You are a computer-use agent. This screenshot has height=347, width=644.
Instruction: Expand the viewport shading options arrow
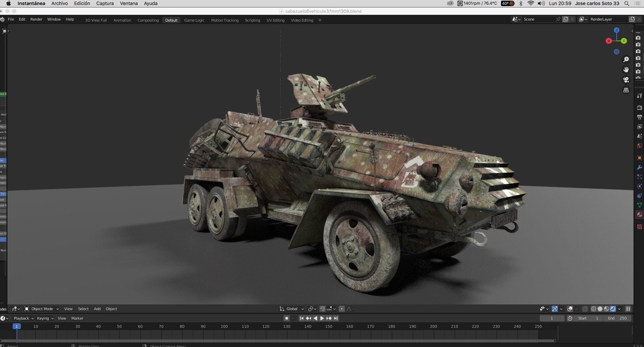(619, 309)
